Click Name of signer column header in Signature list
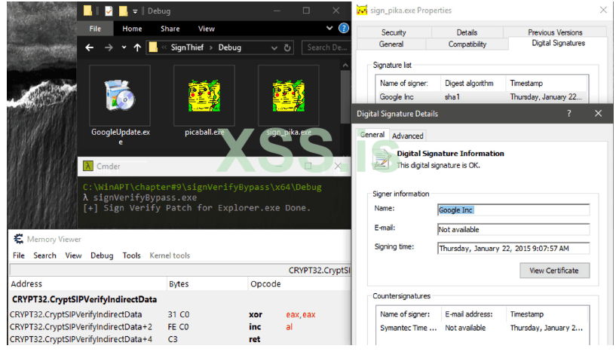Image resolution: width=616 pixels, height=364 pixels. pos(408,83)
